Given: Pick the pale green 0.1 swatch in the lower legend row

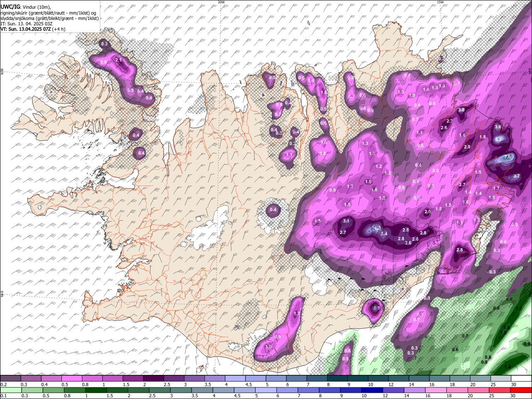Looking at the screenshot, I should point(11,390).
